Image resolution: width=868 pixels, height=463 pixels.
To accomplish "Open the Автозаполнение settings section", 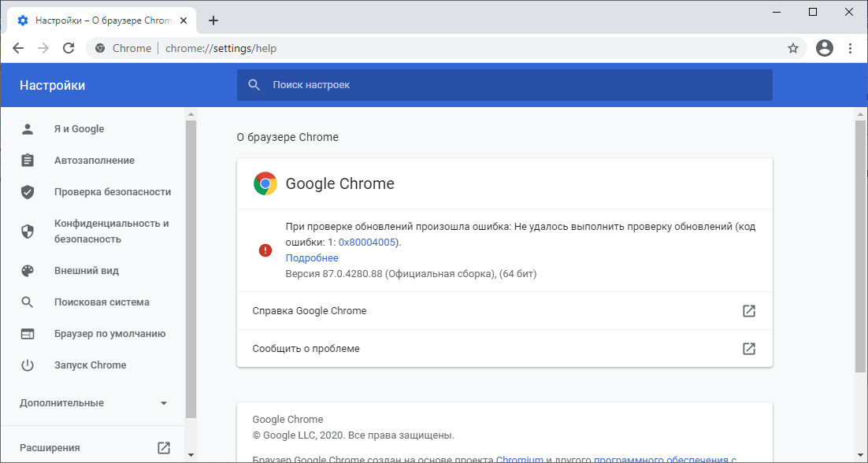I will click(95, 161).
